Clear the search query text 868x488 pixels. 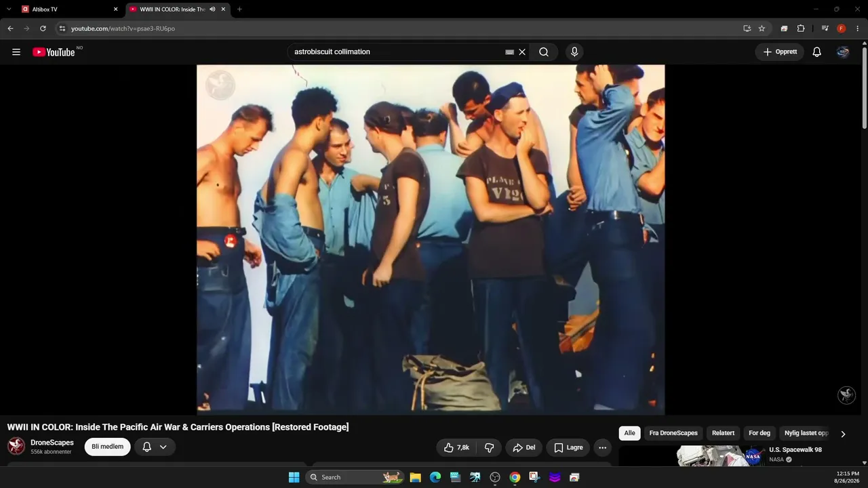pyautogui.click(x=522, y=52)
